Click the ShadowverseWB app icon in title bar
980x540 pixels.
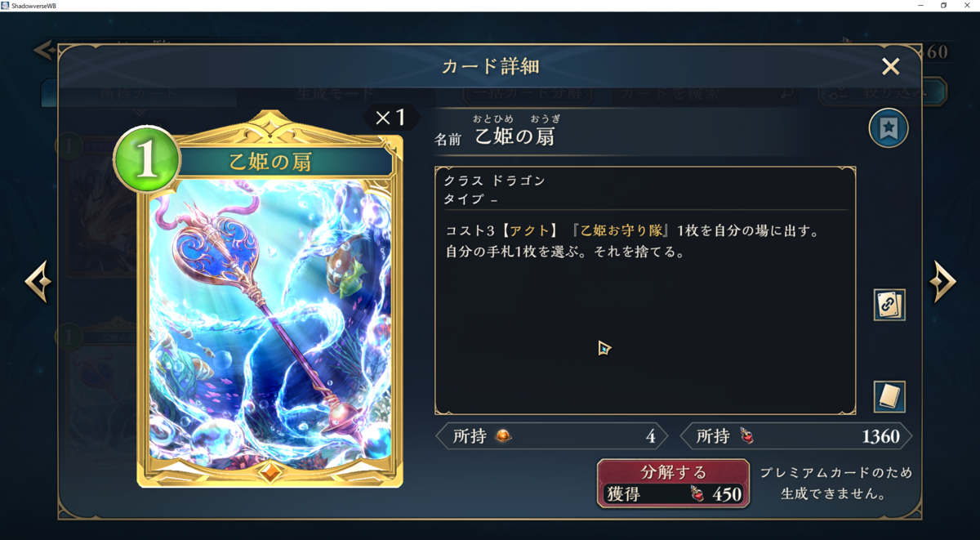coord(6,6)
